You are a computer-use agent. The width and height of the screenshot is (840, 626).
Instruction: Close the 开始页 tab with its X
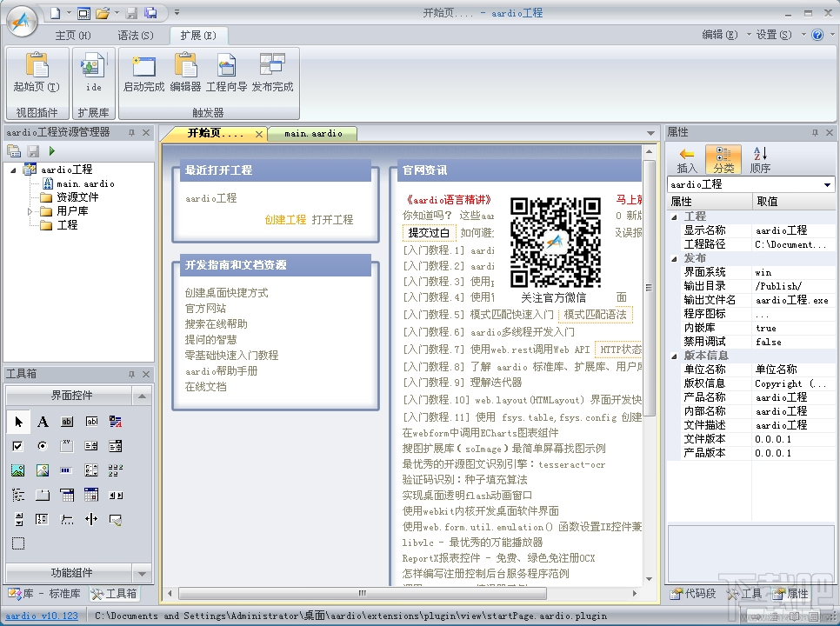[259, 134]
